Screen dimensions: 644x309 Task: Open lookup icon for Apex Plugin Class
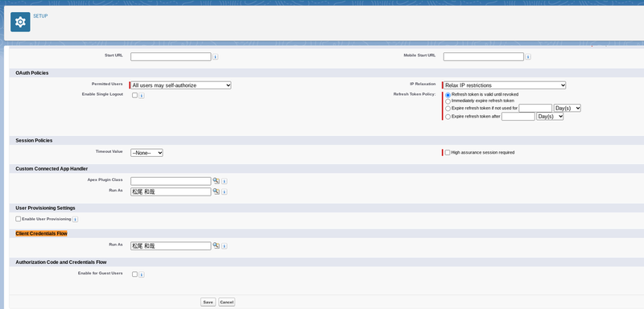(x=216, y=180)
